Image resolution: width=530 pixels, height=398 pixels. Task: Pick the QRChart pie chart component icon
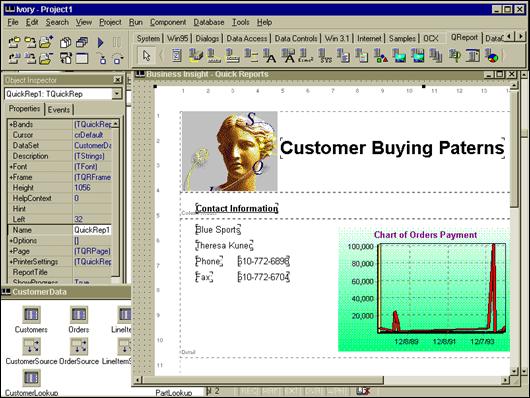tap(492, 56)
